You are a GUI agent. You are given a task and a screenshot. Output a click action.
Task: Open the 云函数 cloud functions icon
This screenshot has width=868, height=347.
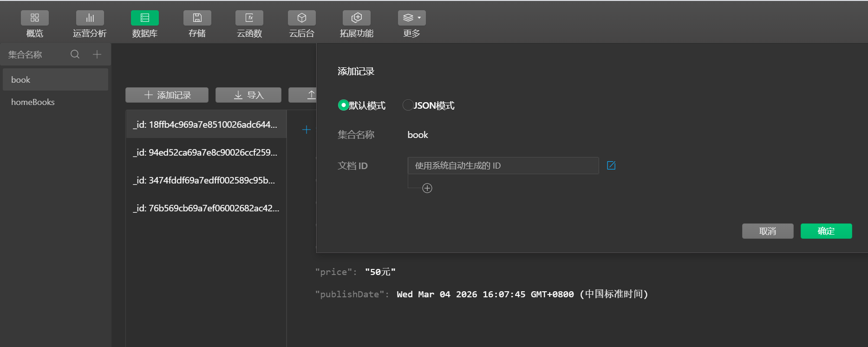tap(249, 18)
